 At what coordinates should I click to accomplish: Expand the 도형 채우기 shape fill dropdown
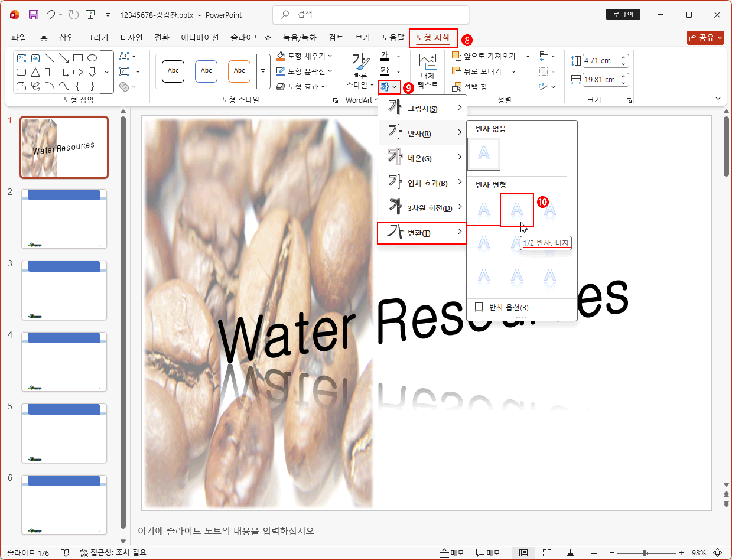tap(330, 56)
